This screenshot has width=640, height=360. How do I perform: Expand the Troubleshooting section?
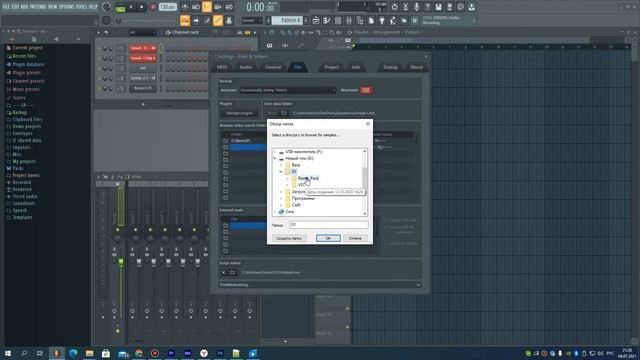pos(320,284)
